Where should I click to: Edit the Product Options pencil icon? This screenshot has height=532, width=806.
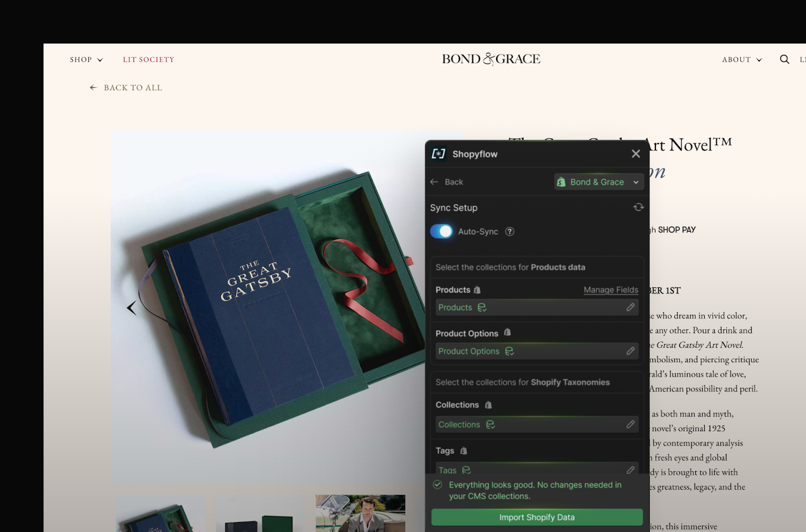click(x=630, y=351)
